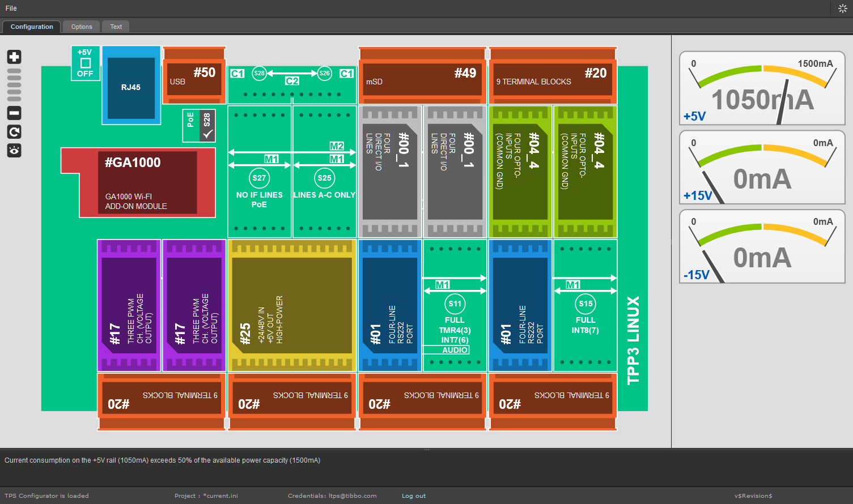Viewport: 853px width, 504px height.
Task: Toggle the PoE S28 checkmark
Action: (207, 134)
